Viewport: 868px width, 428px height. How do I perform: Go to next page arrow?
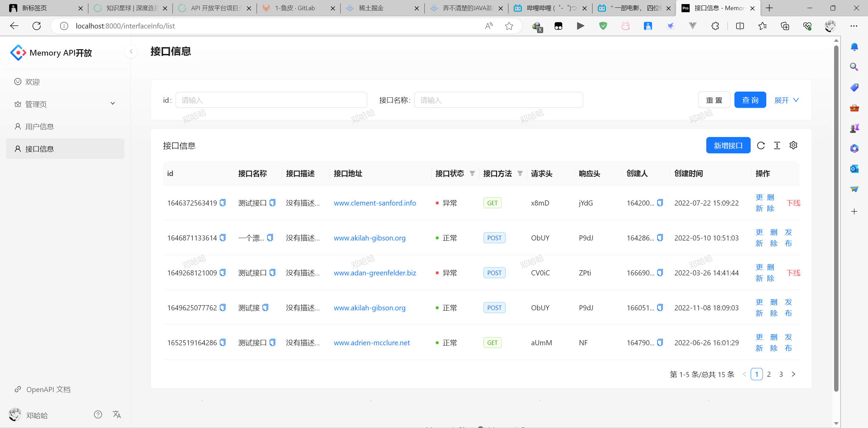793,374
